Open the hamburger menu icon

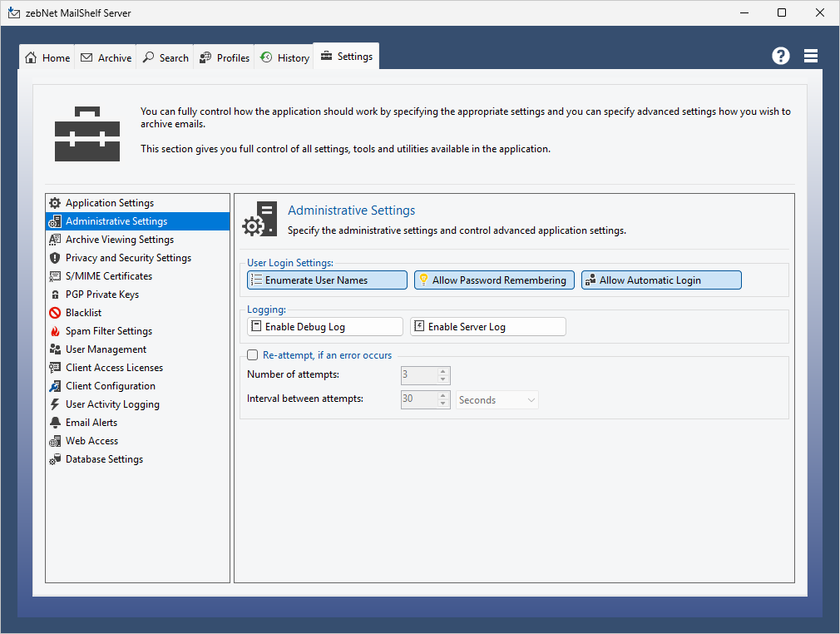[x=811, y=56]
